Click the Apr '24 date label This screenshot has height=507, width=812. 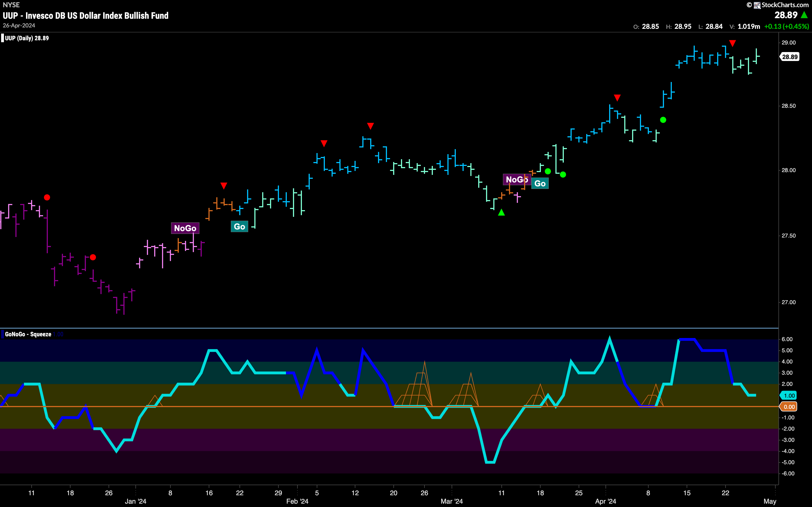click(606, 501)
